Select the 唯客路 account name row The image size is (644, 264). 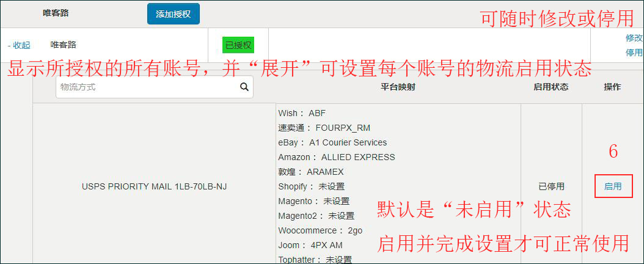(x=64, y=45)
